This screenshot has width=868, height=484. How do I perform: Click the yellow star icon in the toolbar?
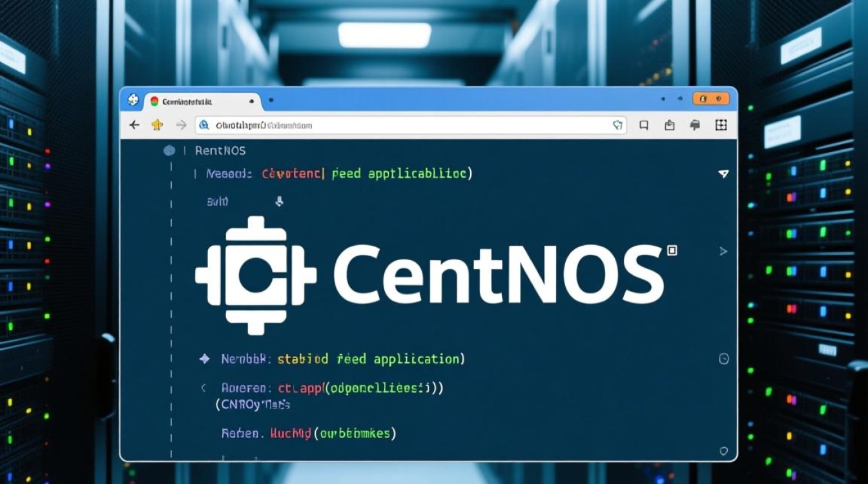click(x=157, y=125)
